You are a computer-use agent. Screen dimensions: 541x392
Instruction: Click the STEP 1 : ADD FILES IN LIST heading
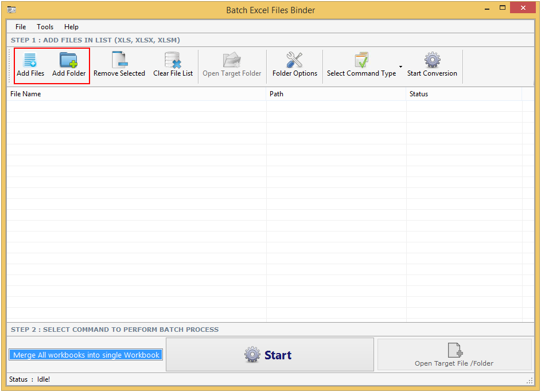[96, 40]
